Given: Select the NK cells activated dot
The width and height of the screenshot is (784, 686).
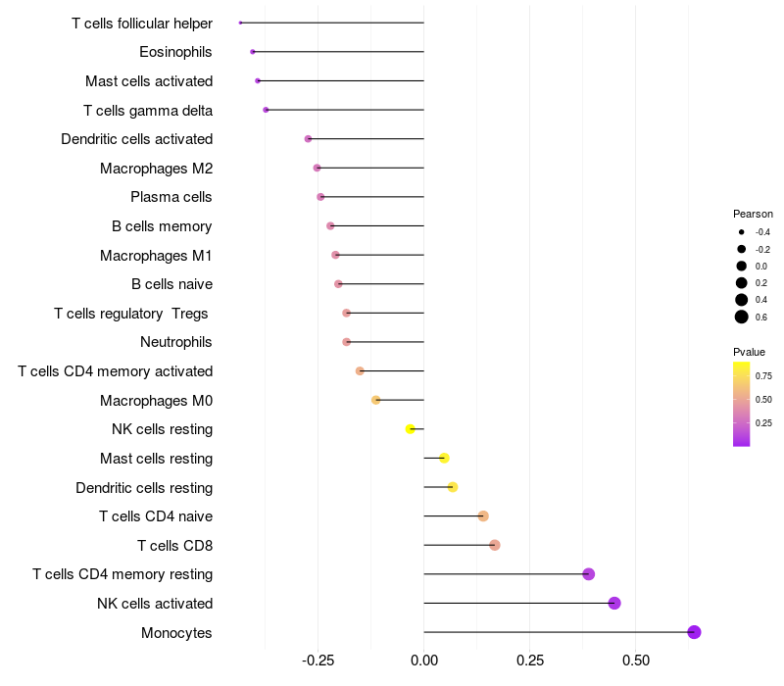Looking at the screenshot, I should click(614, 603).
